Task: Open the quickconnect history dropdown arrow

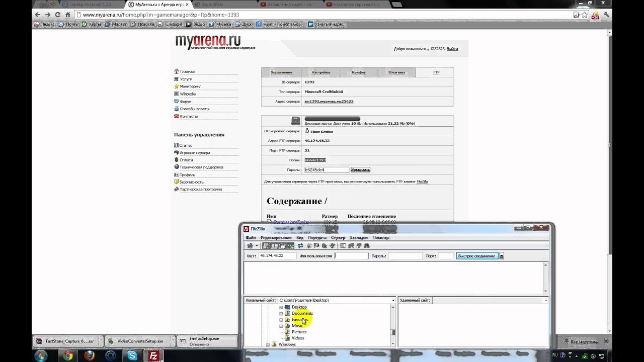Action: point(502,256)
